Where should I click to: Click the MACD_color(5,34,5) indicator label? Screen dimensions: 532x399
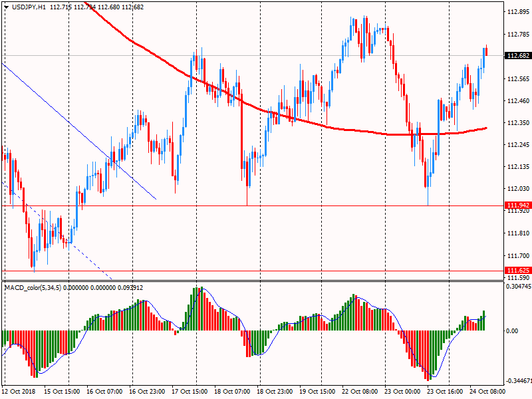coord(33,287)
